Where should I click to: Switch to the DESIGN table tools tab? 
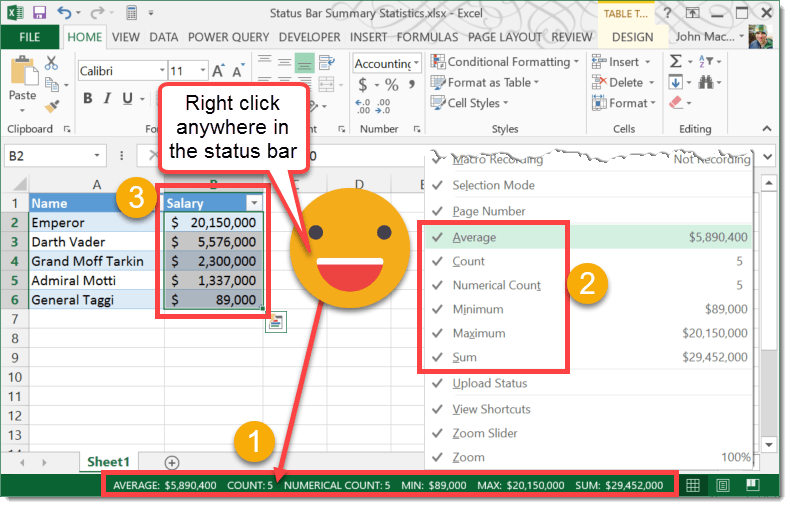click(632, 37)
